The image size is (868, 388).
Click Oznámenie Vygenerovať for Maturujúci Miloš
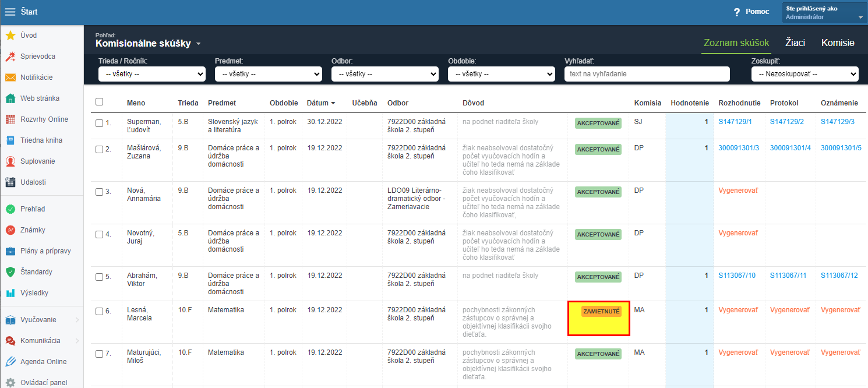(841, 352)
